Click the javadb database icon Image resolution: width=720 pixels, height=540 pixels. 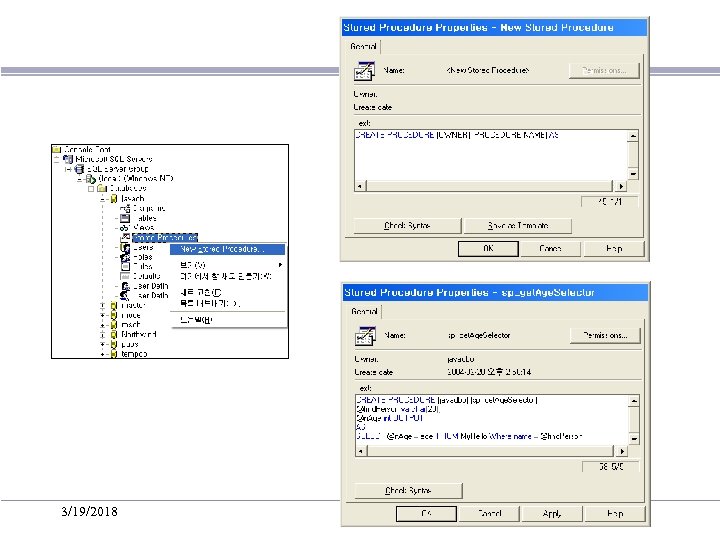[114, 198]
